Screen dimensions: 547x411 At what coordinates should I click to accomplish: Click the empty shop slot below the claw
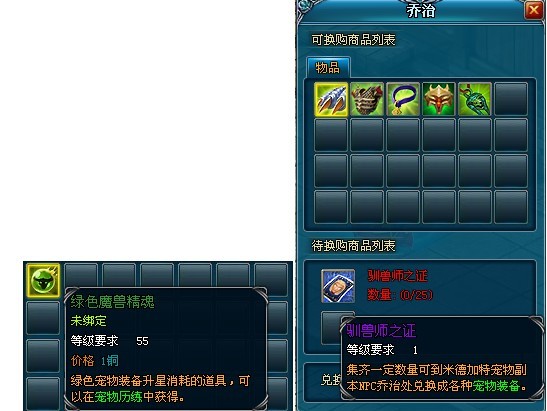point(331,135)
